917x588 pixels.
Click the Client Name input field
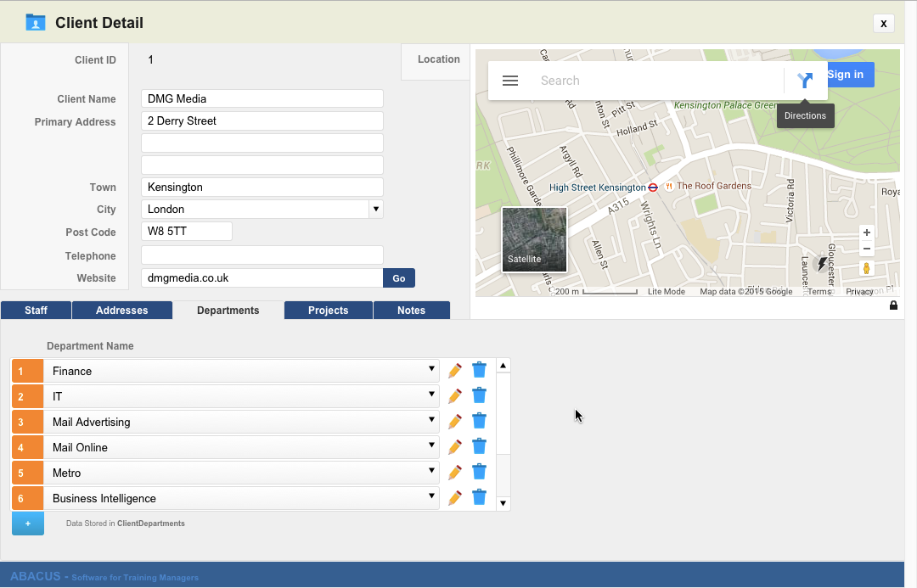pos(262,98)
